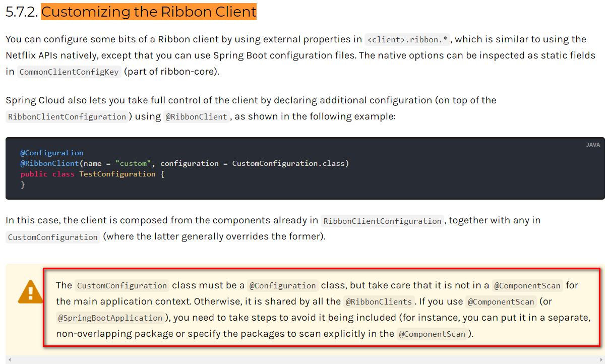This screenshot has height=364, width=607.
Task: Click the @RibbonClients inline code in warning
Action: pos(378,302)
